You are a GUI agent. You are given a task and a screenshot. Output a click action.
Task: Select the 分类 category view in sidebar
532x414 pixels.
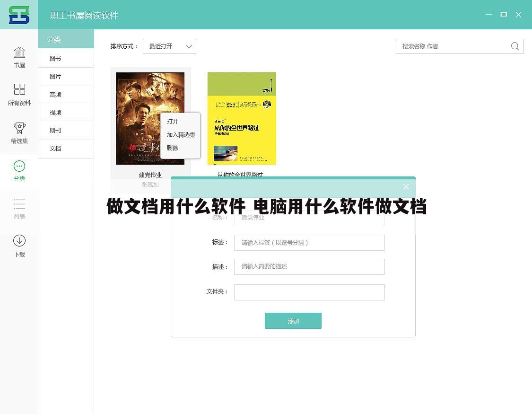(19, 171)
